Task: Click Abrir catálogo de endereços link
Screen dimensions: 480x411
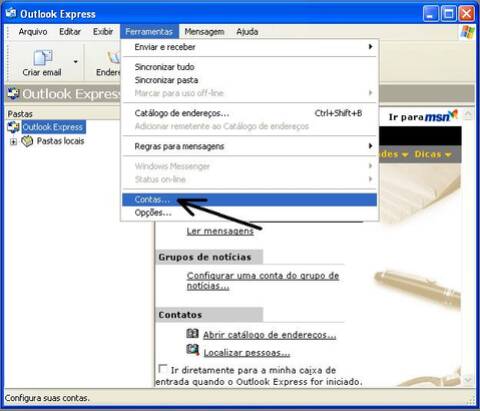Action: pyautogui.click(x=269, y=335)
